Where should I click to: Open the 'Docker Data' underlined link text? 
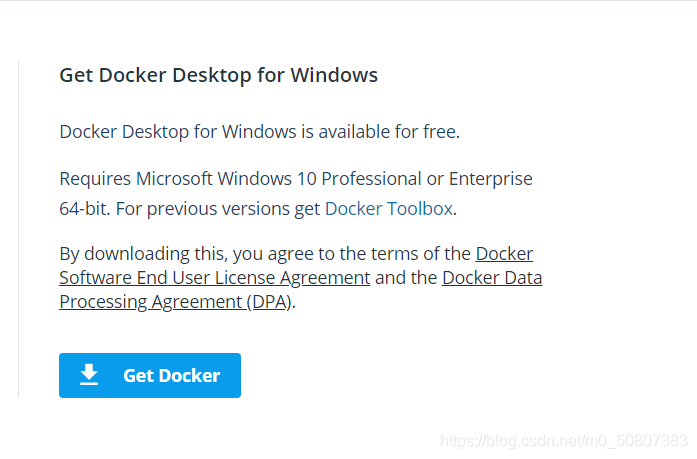[492, 278]
